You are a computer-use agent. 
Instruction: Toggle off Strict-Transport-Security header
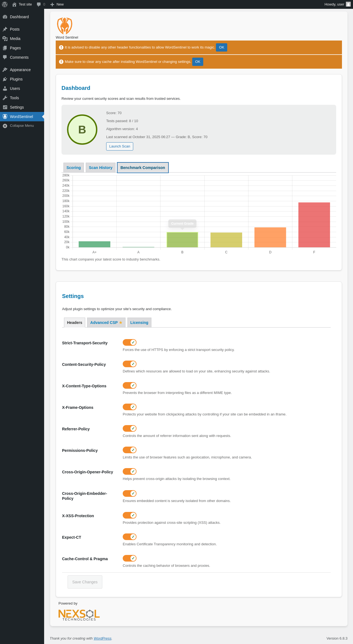click(130, 342)
